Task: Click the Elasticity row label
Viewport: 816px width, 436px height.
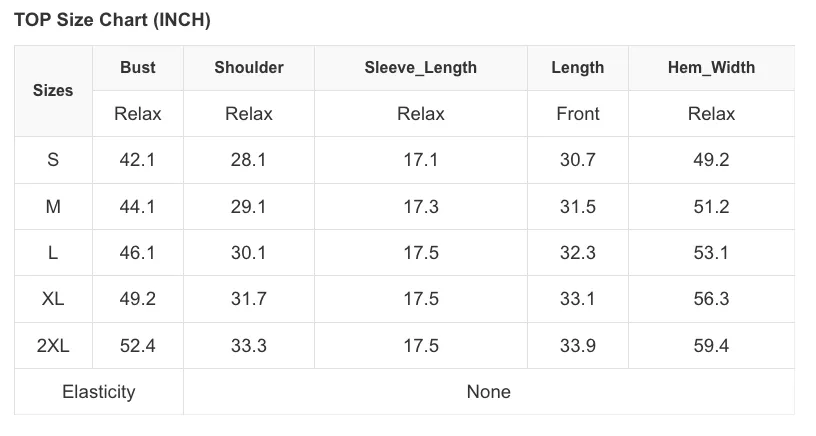Action: pos(99,392)
